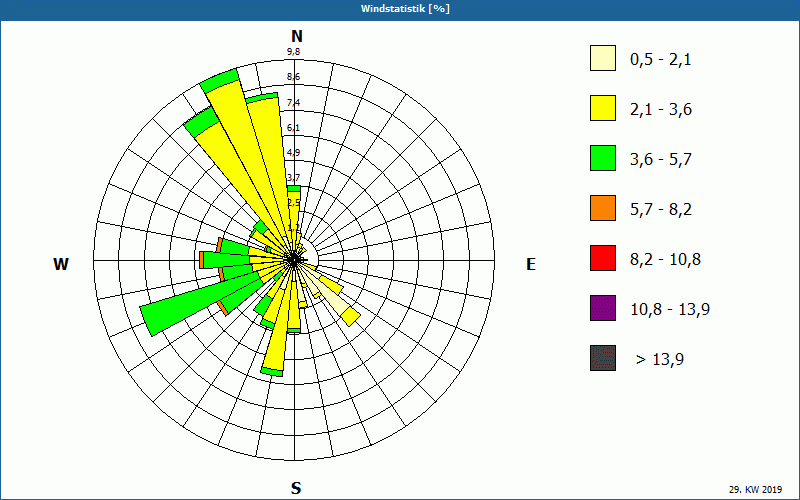Click the N compass label
Viewport: 800px width, 500px height.
tap(296, 36)
